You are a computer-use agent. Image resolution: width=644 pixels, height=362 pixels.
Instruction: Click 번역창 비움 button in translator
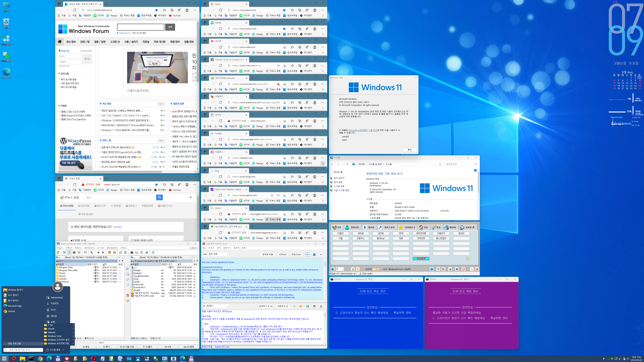(x=267, y=254)
